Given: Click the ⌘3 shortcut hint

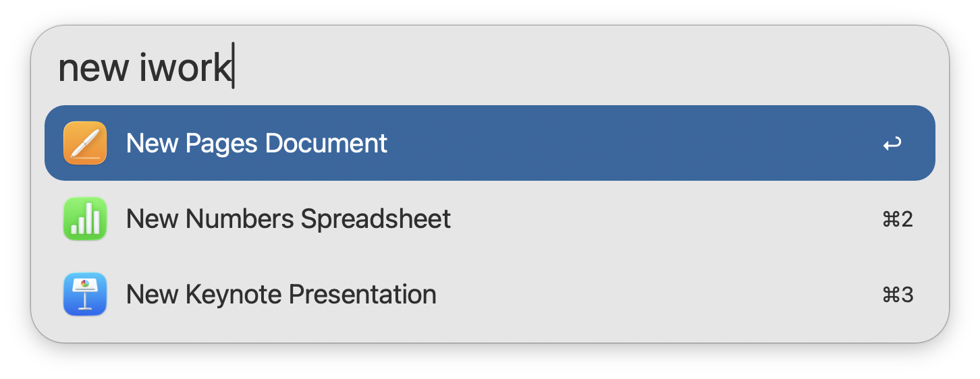Looking at the screenshot, I should pos(898,295).
